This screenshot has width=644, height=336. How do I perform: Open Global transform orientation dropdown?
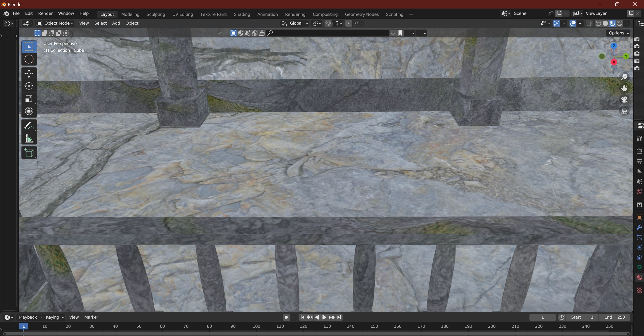pos(295,23)
